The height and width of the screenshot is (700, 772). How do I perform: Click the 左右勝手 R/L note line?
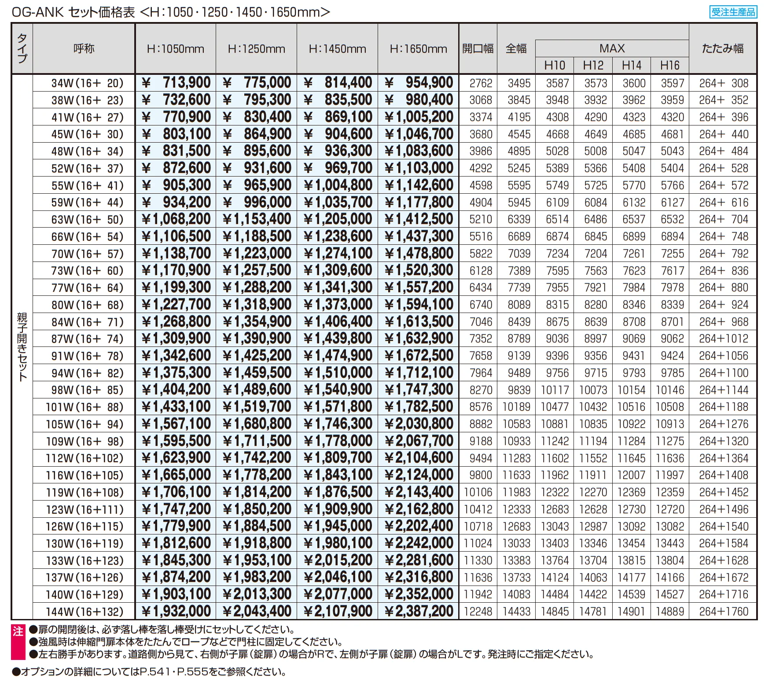click(x=312, y=654)
